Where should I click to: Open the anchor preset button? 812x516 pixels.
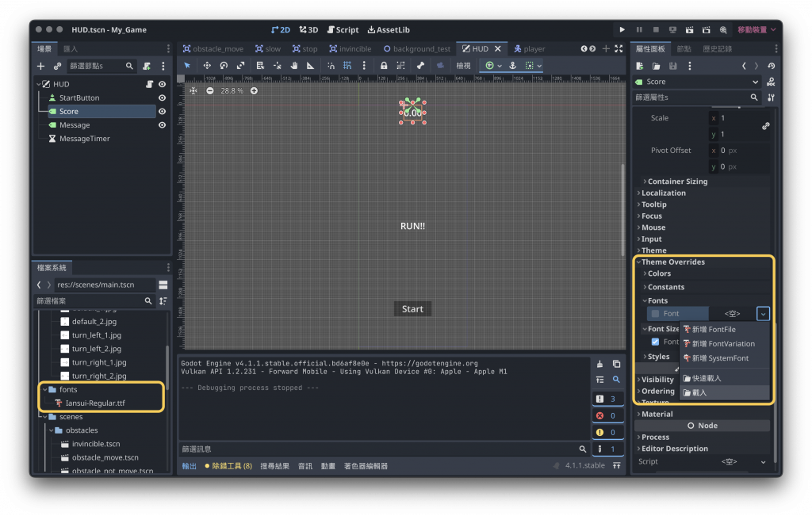(x=513, y=65)
